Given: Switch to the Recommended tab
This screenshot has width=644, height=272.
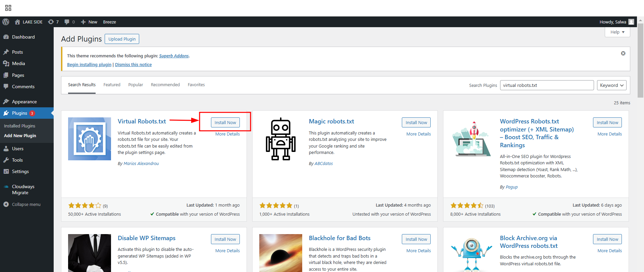Looking at the screenshot, I should pos(165,85).
